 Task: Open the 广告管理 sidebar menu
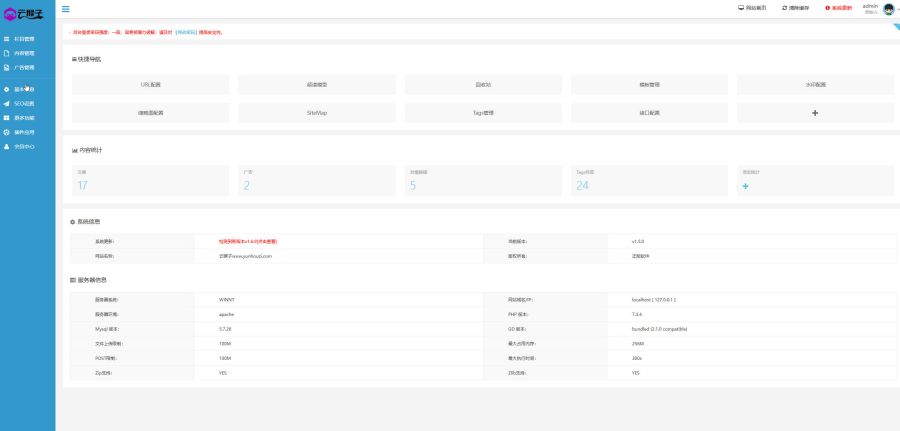point(24,67)
